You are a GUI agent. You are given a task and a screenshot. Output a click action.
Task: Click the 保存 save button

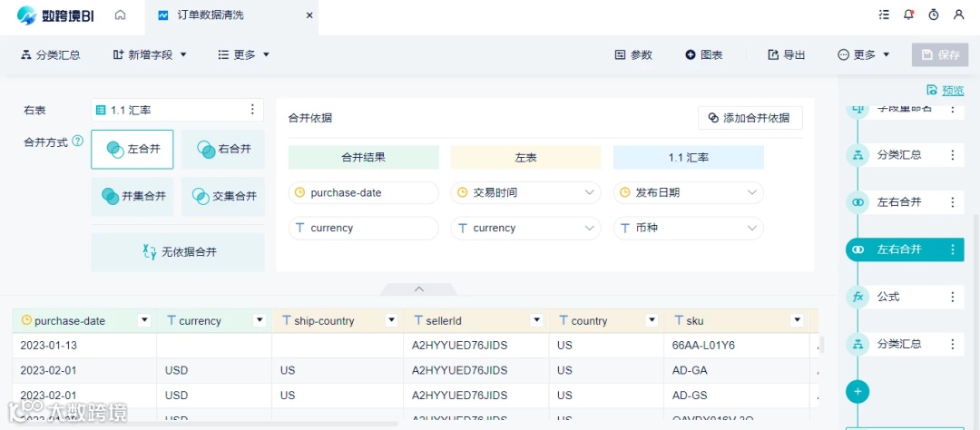[x=940, y=54]
